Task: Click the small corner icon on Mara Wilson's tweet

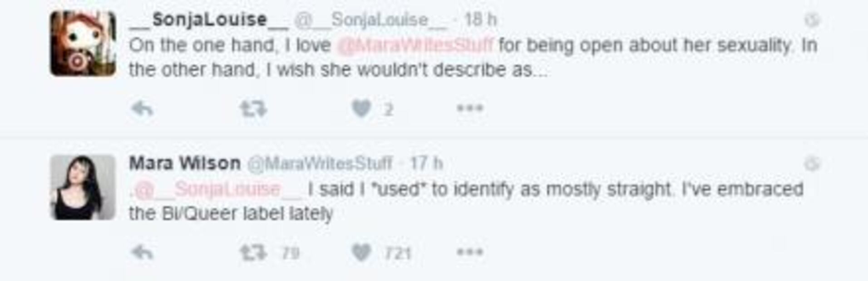Action: (812, 164)
